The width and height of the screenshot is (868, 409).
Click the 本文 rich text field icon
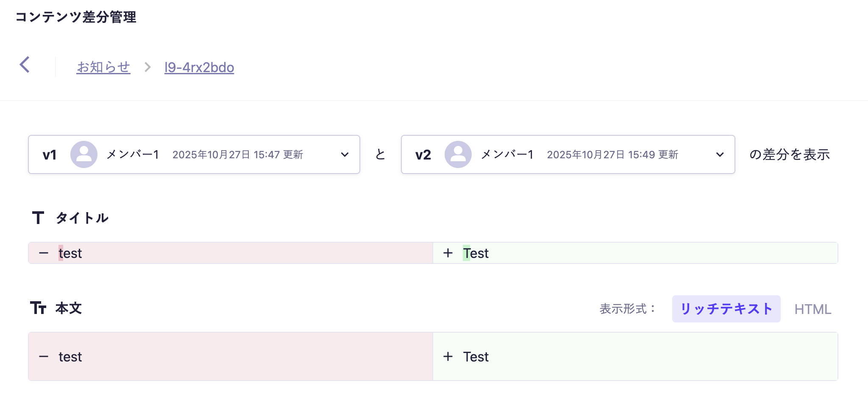(38, 308)
